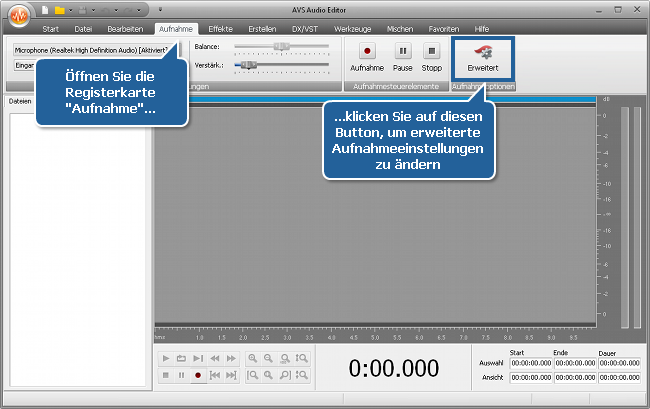Screen dimensions: 650x409
Task: Click the 0:00.000 time counter display
Action: (393, 368)
